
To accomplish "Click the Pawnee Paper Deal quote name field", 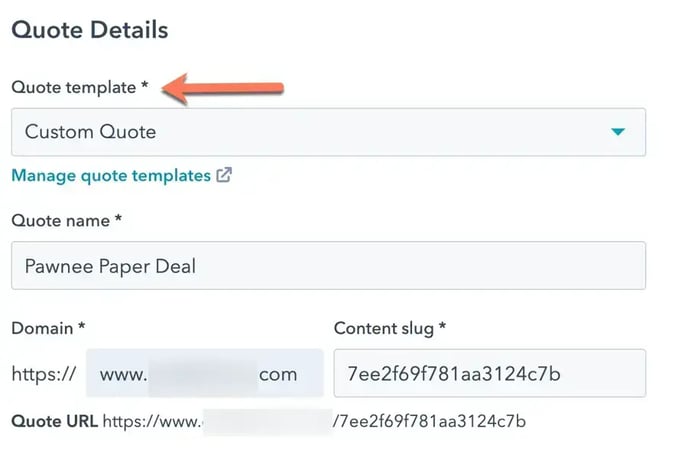I will pos(328,266).
